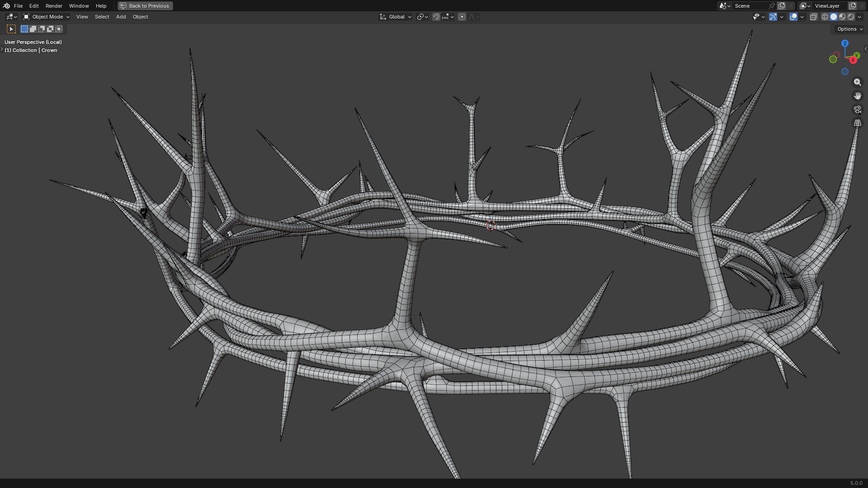Click the red X axis gizmo

[x=853, y=60]
